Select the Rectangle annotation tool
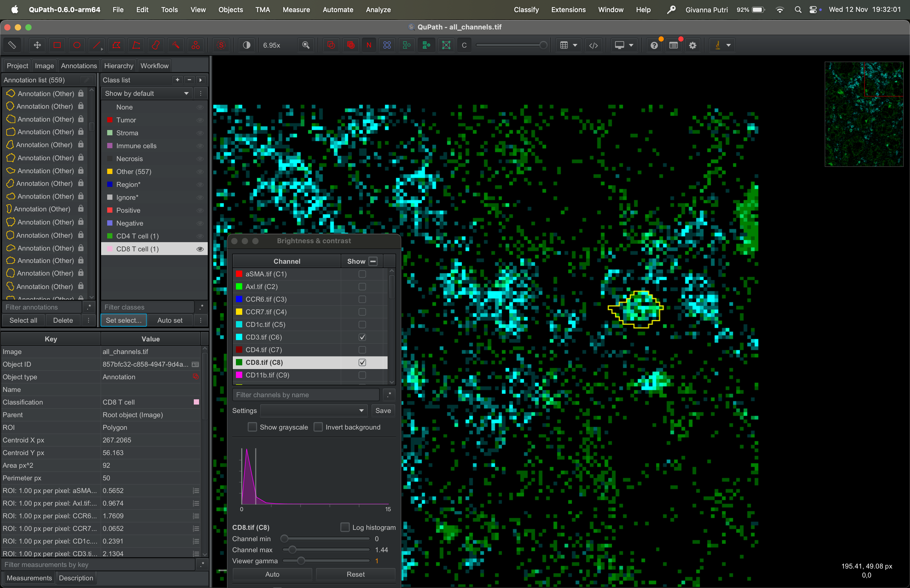This screenshot has width=910, height=588. (57, 45)
